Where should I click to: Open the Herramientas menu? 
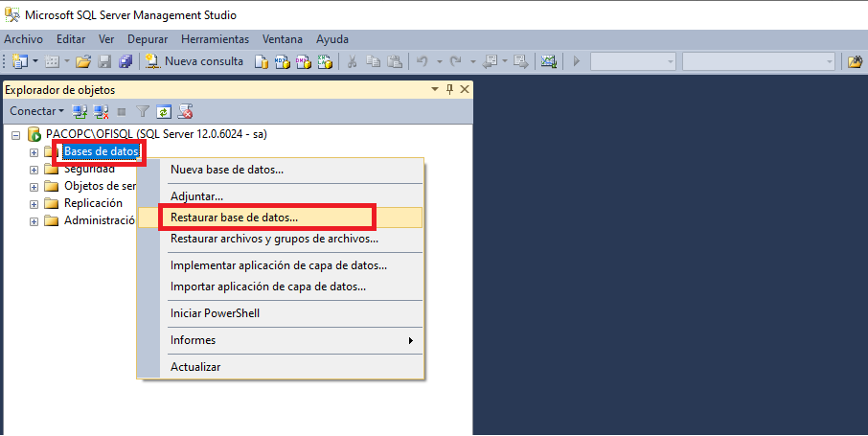(x=215, y=39)
